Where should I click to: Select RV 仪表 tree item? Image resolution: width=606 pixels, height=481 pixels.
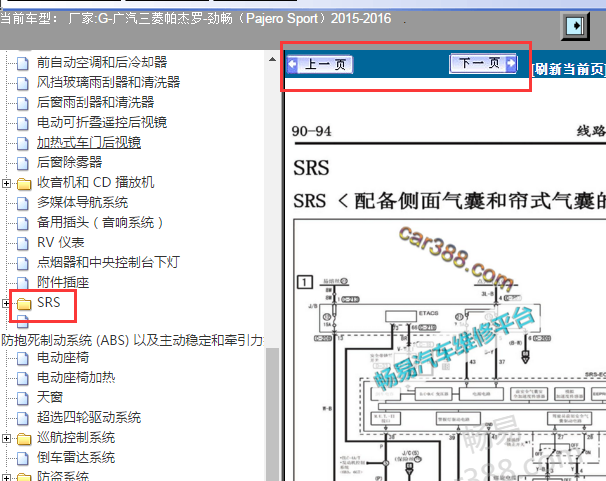pyautogui.click(x=61, y=243)
